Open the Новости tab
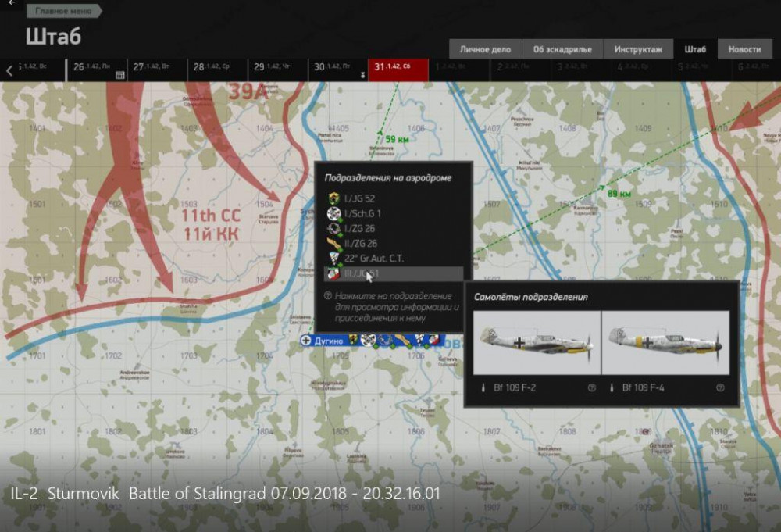Viewport: 781px width, 532px height. (744, 49)
